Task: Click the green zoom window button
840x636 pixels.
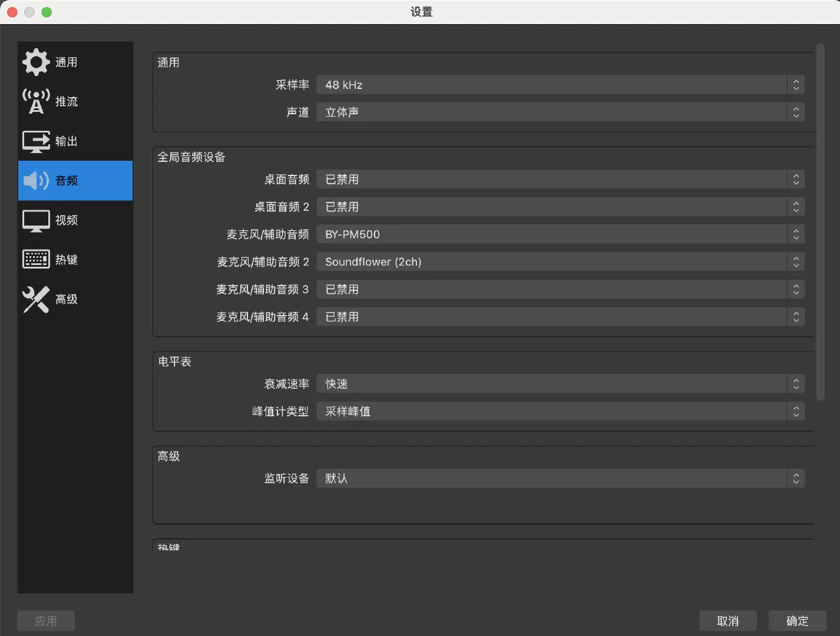Action: (47, 12)
